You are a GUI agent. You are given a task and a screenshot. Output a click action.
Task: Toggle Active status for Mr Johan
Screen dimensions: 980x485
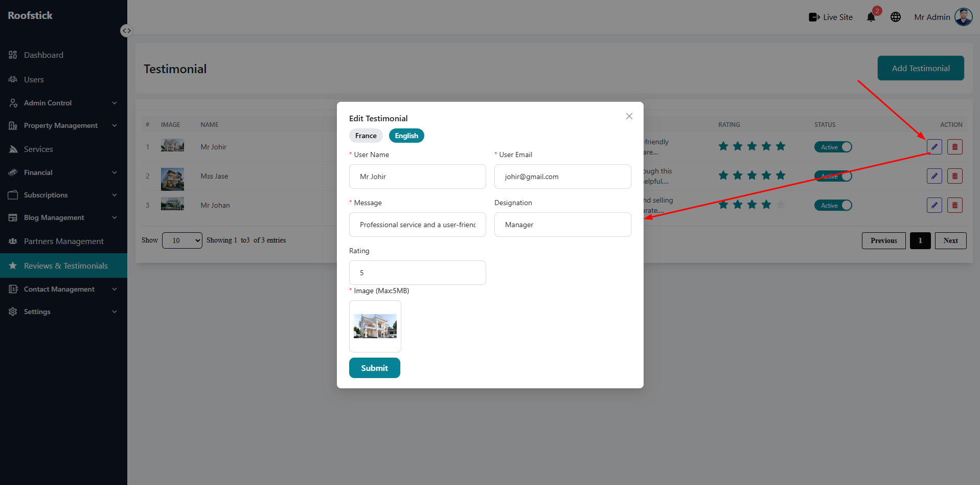coord(833,205)
